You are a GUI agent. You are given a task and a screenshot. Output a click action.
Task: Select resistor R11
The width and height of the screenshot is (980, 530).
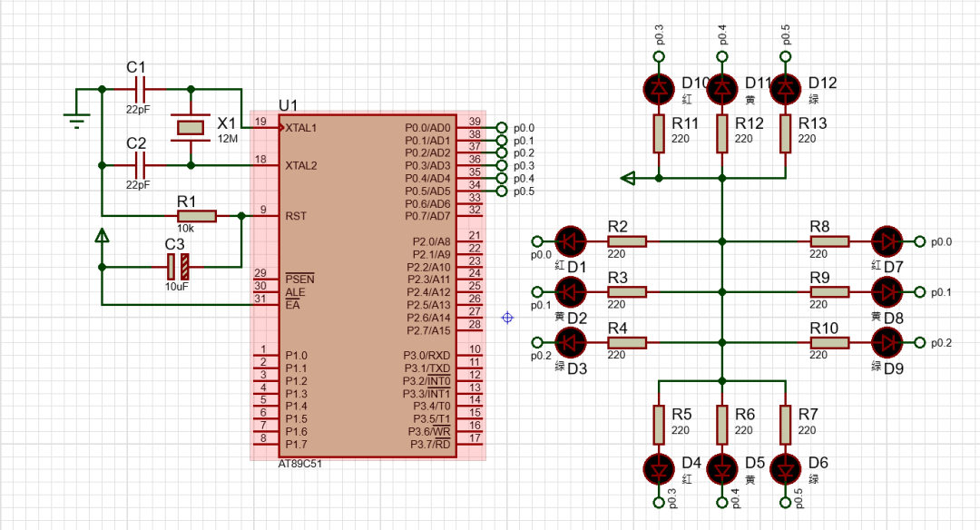tap(659, 133)
